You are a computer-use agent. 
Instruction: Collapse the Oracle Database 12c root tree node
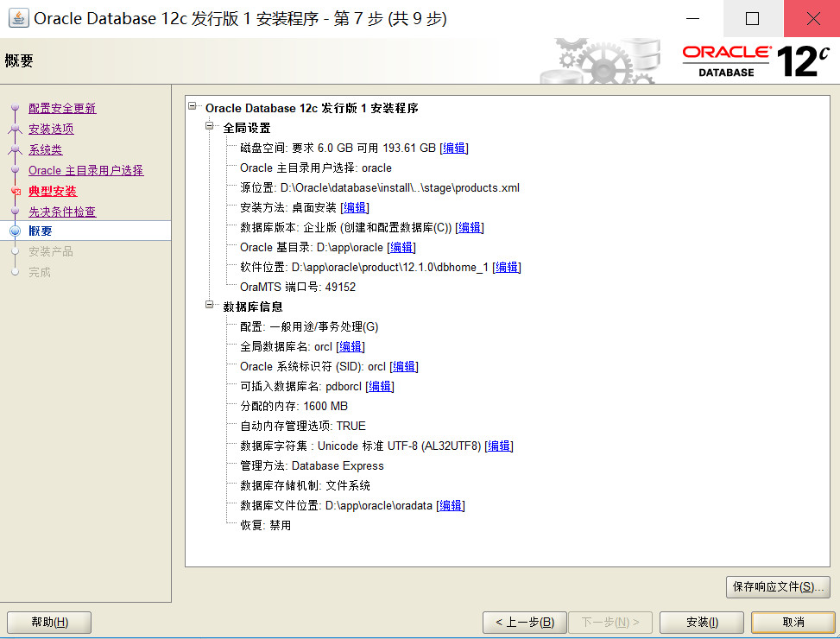pos(193,106)
